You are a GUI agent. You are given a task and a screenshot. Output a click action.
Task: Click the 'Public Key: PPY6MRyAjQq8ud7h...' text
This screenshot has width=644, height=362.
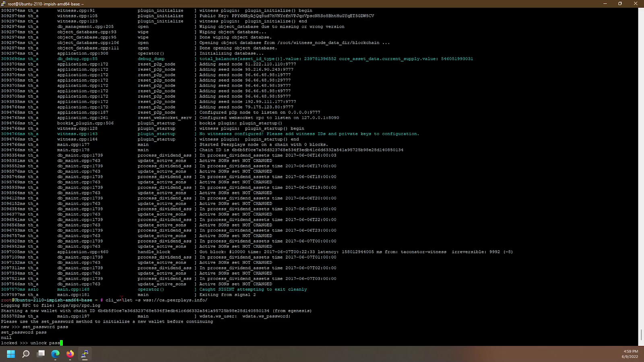point(287,16)
